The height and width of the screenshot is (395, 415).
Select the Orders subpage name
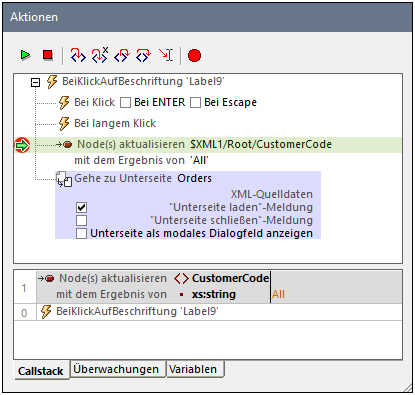coord(194,178)
